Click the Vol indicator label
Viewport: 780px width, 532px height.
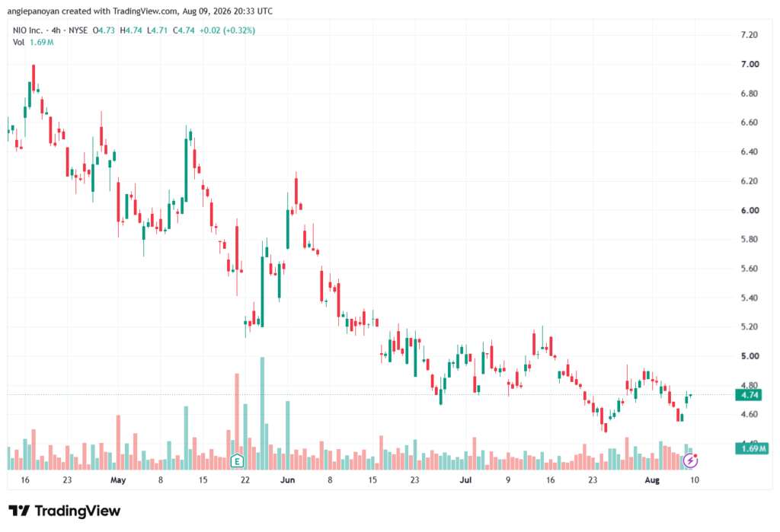(18, 43)
